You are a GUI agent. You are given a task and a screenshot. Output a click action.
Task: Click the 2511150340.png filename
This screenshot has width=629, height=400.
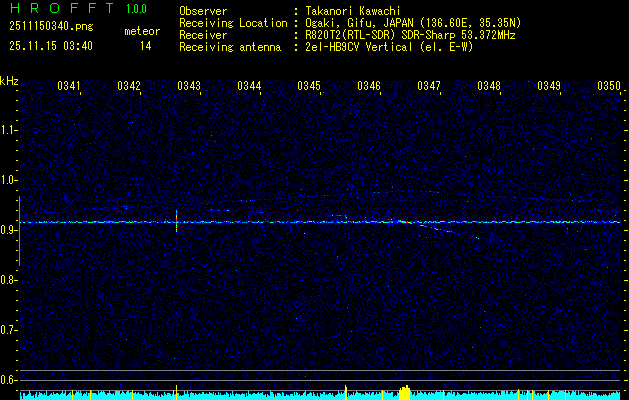50,26
